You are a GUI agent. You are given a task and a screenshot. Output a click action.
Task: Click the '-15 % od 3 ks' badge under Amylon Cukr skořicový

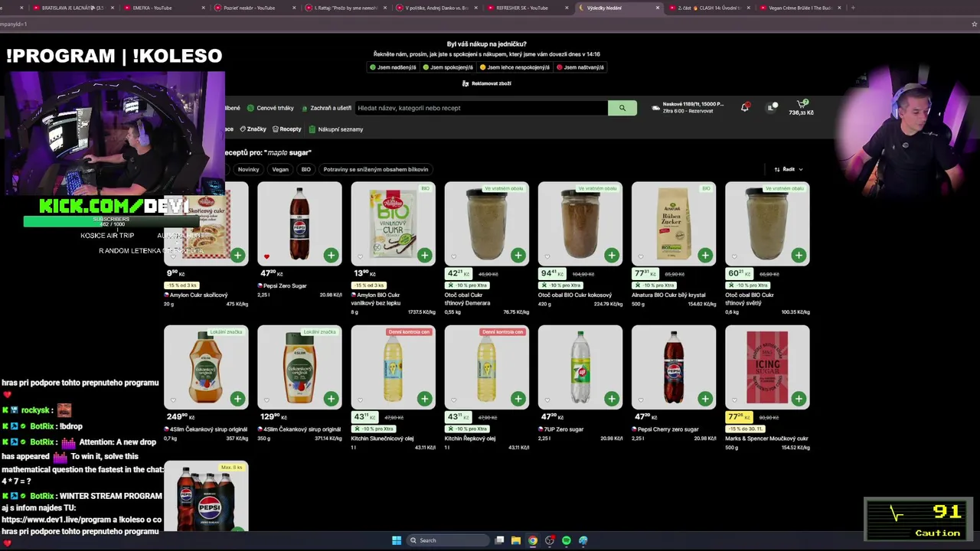tap(182, 285)
